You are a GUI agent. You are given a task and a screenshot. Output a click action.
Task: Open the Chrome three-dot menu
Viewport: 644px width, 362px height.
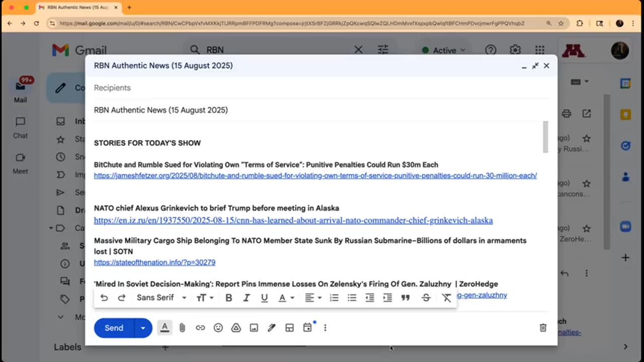[x=634, y=23]
